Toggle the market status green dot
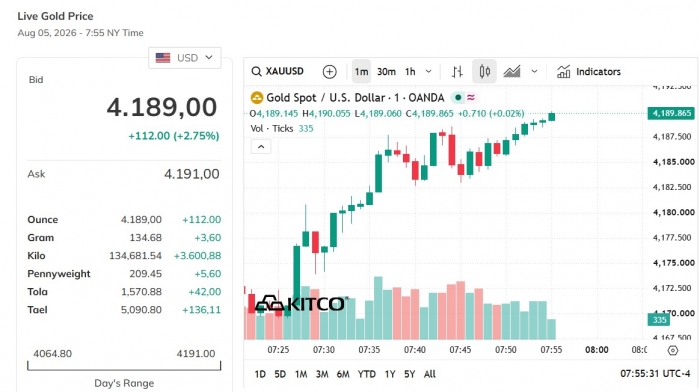Viewport: 700px width, 392px height. click(x=458, y=97)
